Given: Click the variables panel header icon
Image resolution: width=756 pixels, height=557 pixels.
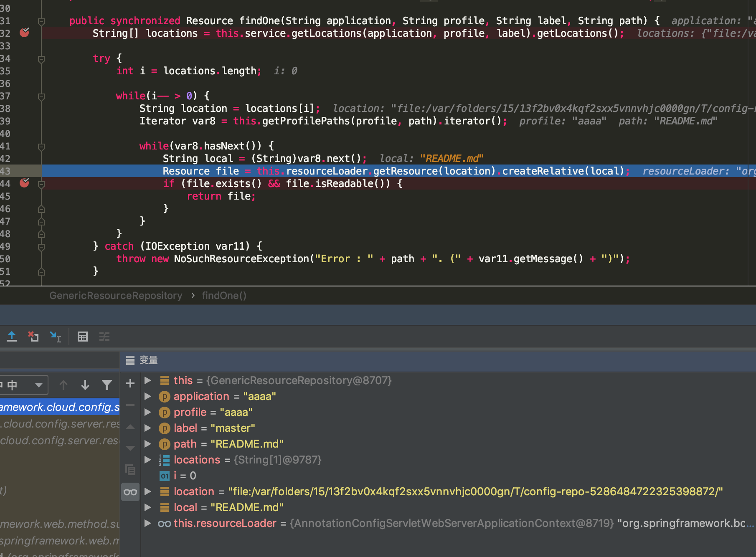Looking at the screenshot, I should [x=130, y=360].
